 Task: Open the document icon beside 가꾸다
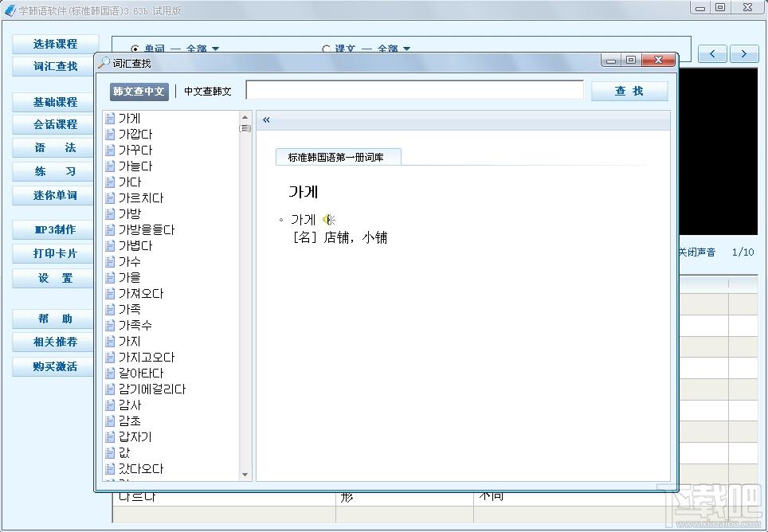click(110, 151)
